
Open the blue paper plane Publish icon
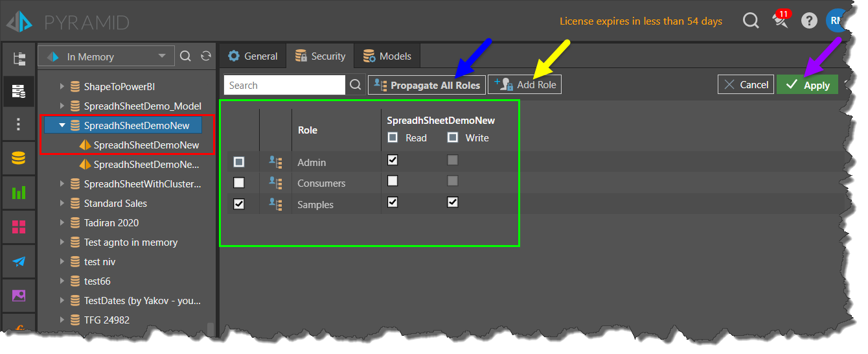click(x=19, y=261)
